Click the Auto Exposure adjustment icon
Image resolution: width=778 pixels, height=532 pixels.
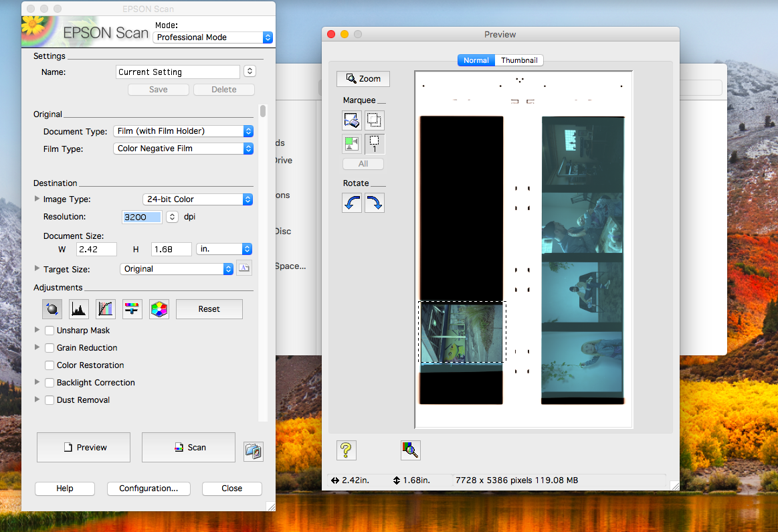tap(52, 308)
